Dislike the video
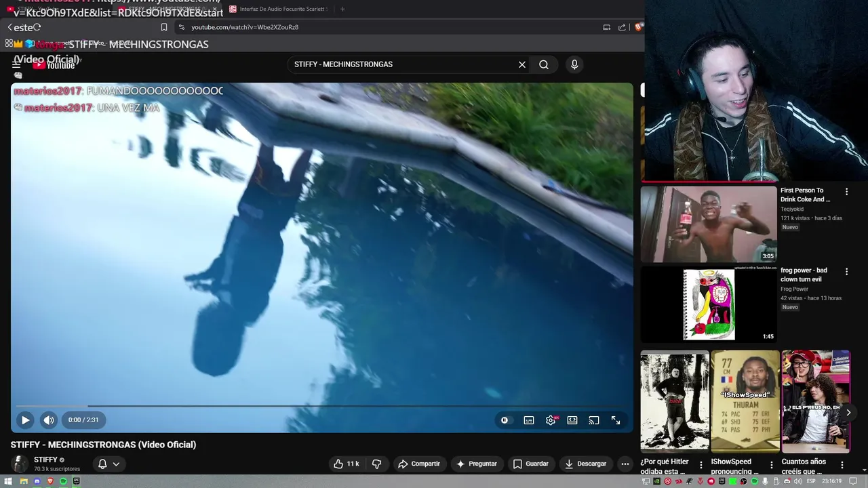This screenshot has height=488, width=868. [377, 464]
